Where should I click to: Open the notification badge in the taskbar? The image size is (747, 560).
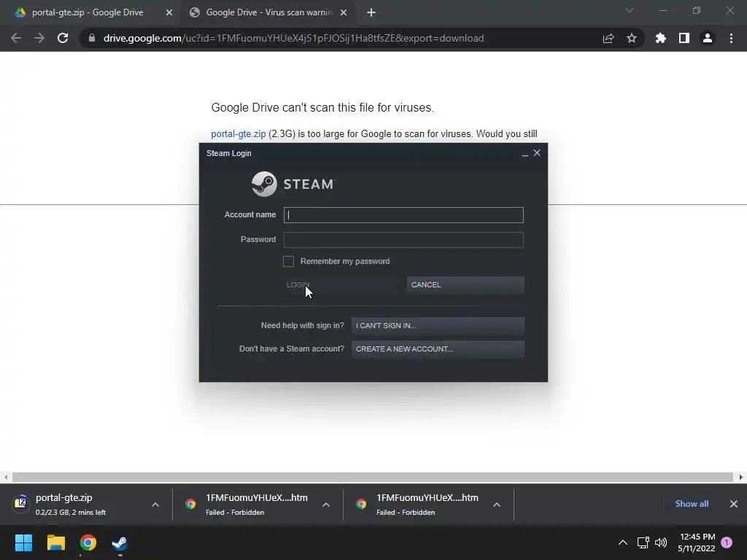[x=727, y=542]
